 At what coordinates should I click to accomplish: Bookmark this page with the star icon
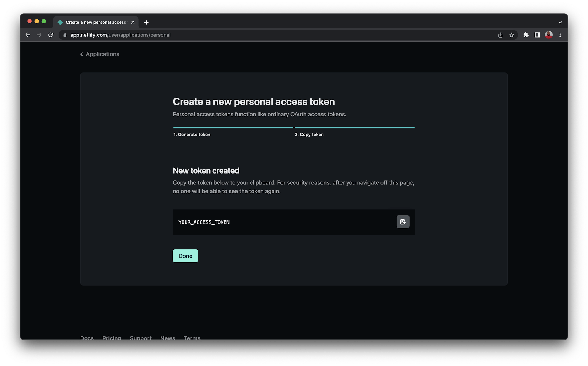(512, 35)
